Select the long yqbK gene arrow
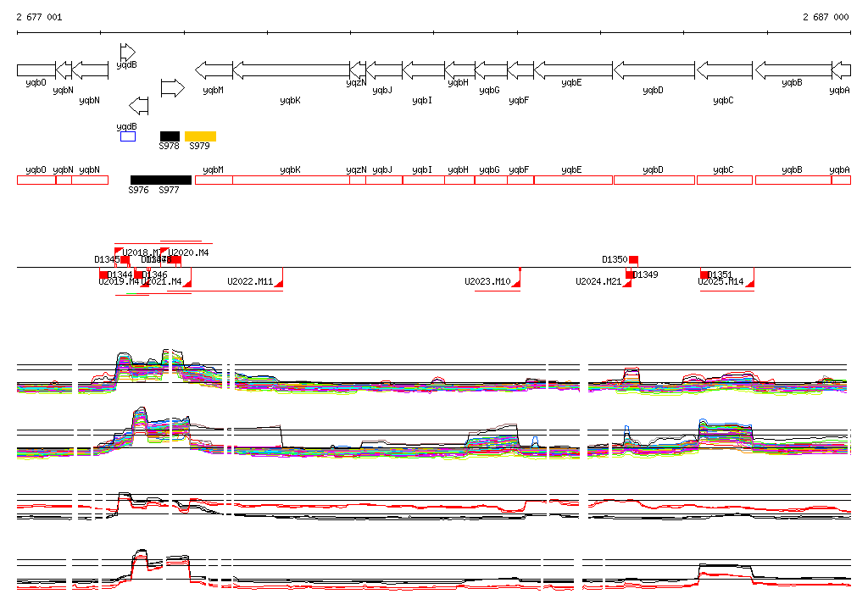This screenshot has width=868, height=605. (292, 70)
